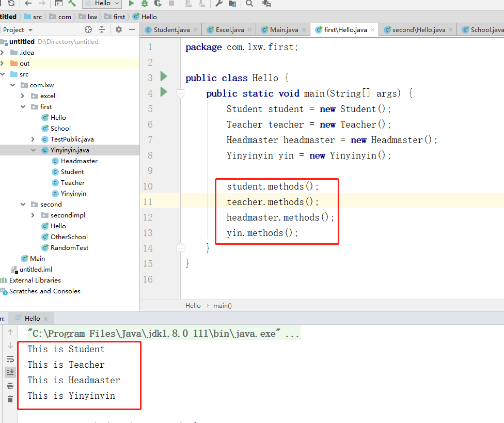The image size is (504, 423).
Task: Clear the console output with the trash icon
Action: (10, 398)
